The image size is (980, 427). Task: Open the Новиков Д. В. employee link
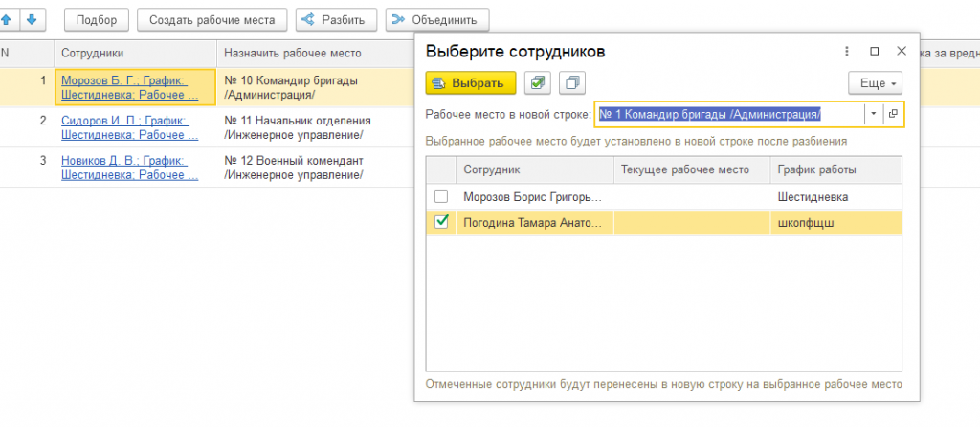click(x=129, y=168)
